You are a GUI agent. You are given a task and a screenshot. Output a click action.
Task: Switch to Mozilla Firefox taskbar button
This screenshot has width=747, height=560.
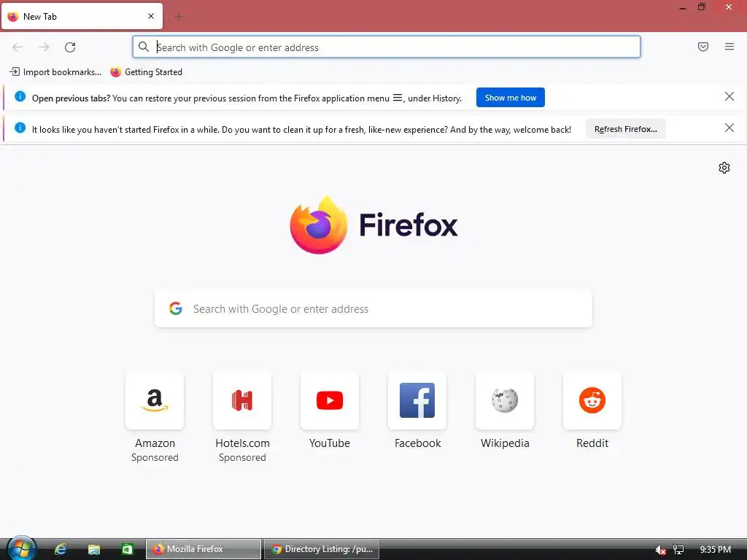coord(204,549)
